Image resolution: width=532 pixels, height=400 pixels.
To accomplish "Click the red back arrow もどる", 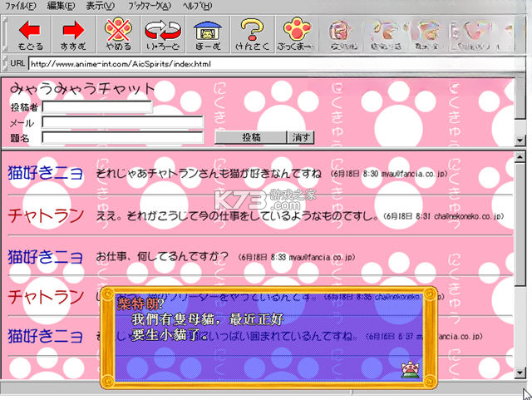I will point(30,35).
